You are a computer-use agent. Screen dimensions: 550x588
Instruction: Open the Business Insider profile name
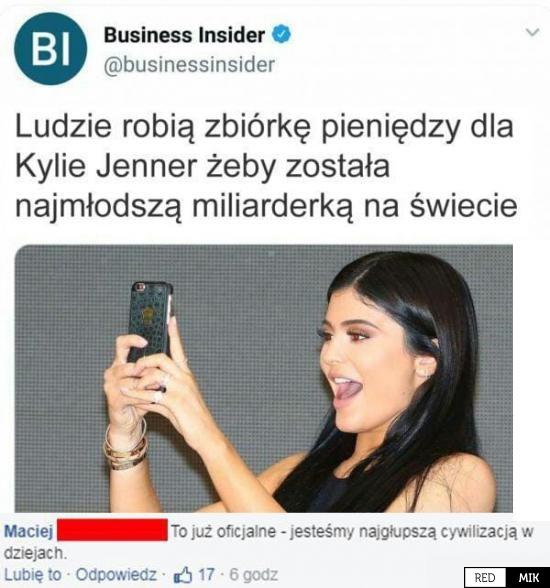tap(184, 35)
